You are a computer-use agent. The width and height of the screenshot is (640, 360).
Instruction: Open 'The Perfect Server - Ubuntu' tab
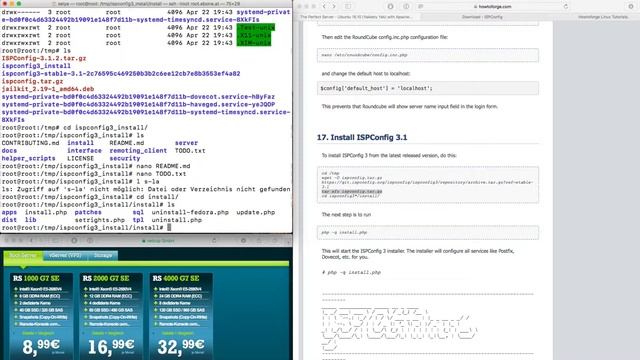(356, 17)
